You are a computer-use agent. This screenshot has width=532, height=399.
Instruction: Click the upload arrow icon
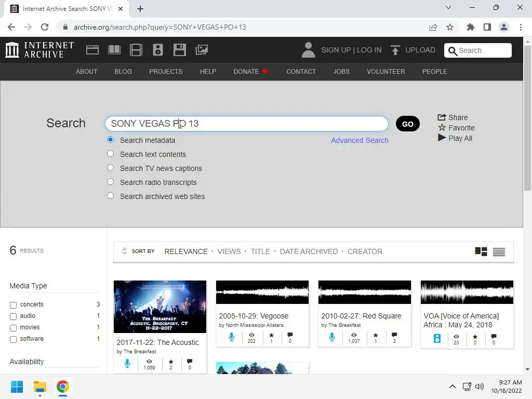[x=395, y=50]
